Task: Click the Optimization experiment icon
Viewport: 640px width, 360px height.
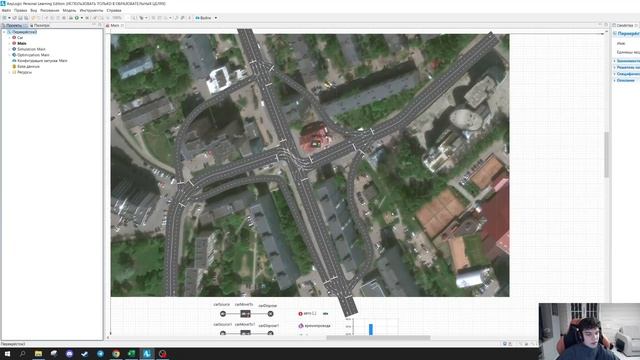Action: click(x=14, y=55)
